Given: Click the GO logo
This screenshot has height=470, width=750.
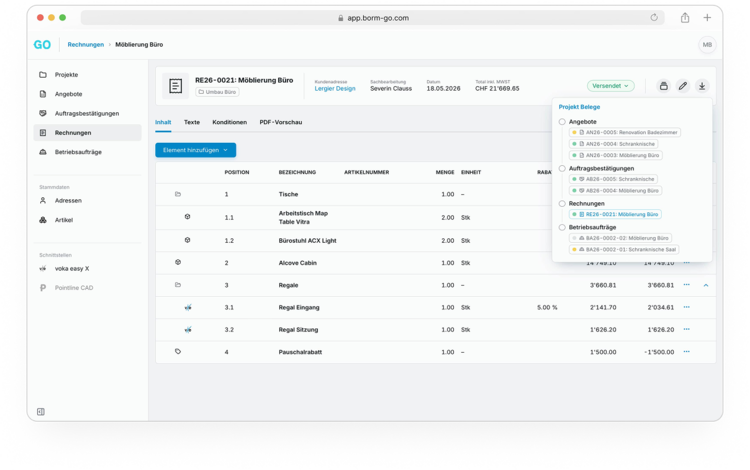Looking at the screenshot, I should [x=42, y=45].
